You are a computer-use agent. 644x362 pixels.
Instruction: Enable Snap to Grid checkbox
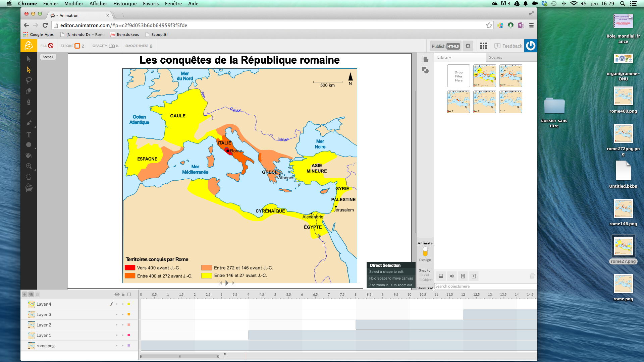420,275
